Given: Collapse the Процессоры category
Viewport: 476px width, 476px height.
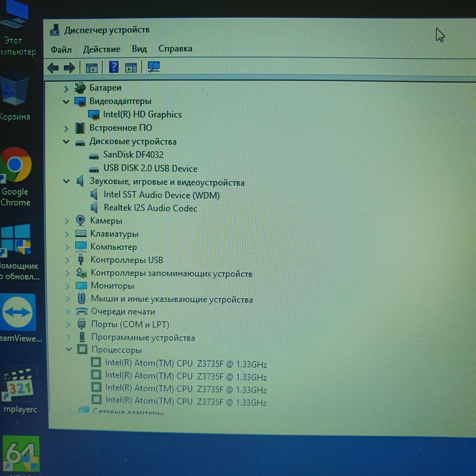Looking at the screenshot, I should tap(69, 350).
